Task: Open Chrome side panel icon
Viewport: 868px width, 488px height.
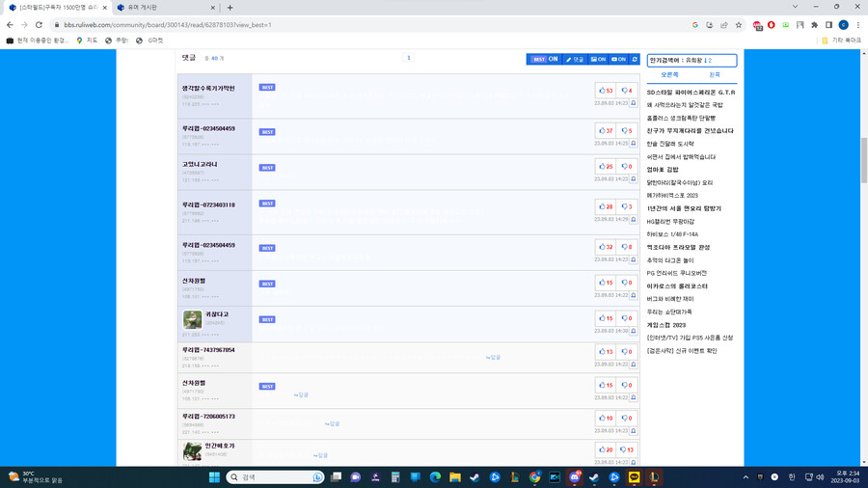Action: [x=828, y=25]
